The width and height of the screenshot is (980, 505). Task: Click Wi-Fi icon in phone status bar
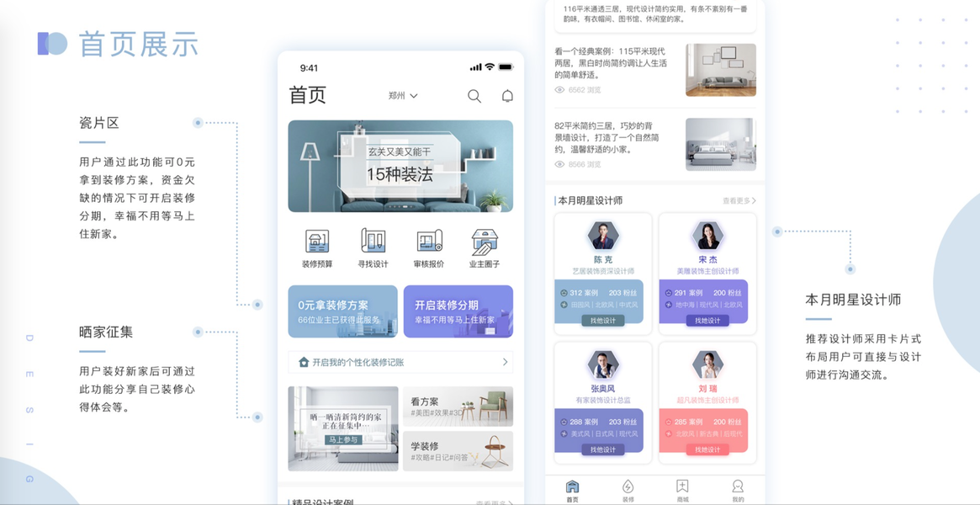click(490, 66)
